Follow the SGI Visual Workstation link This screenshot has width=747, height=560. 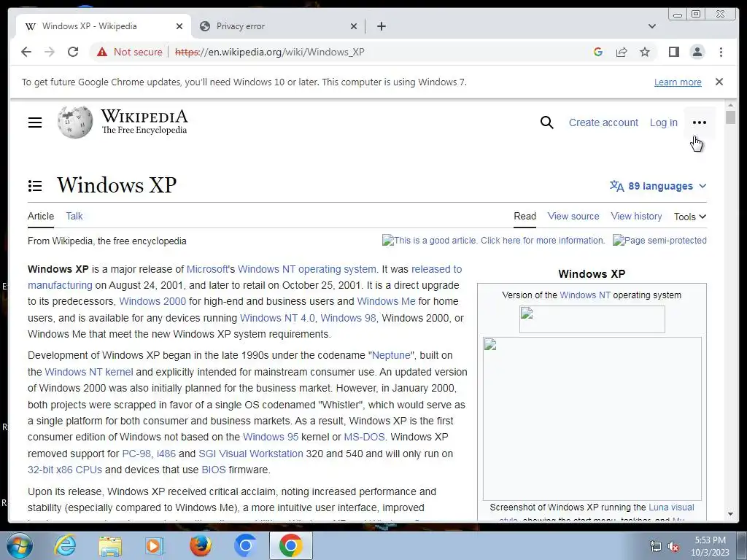pos(251,454)
